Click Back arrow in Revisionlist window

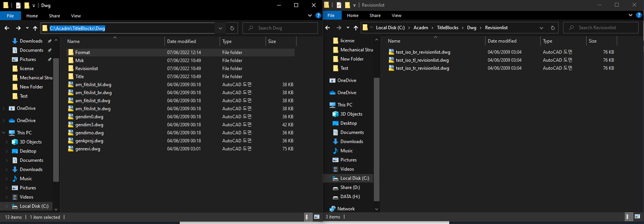point(327,28)
